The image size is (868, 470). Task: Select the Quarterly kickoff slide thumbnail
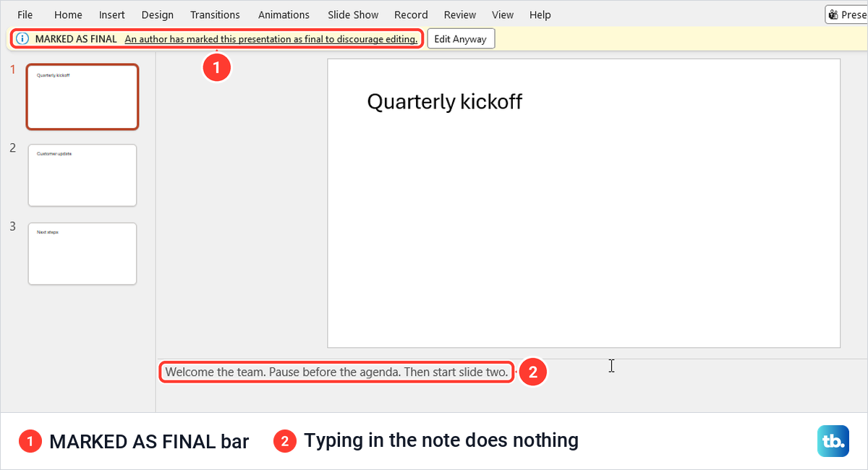click(82, 96)
